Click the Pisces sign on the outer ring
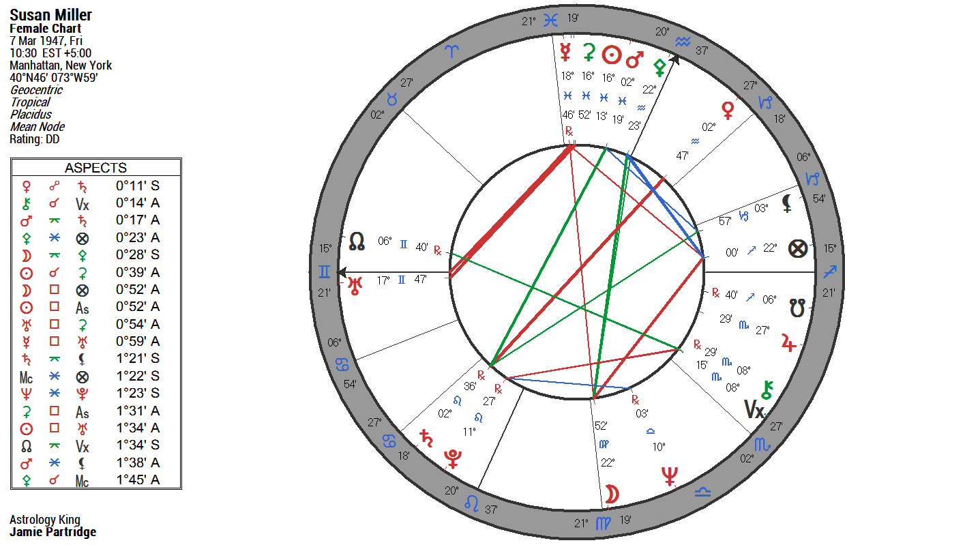 (x=550, y=21)
